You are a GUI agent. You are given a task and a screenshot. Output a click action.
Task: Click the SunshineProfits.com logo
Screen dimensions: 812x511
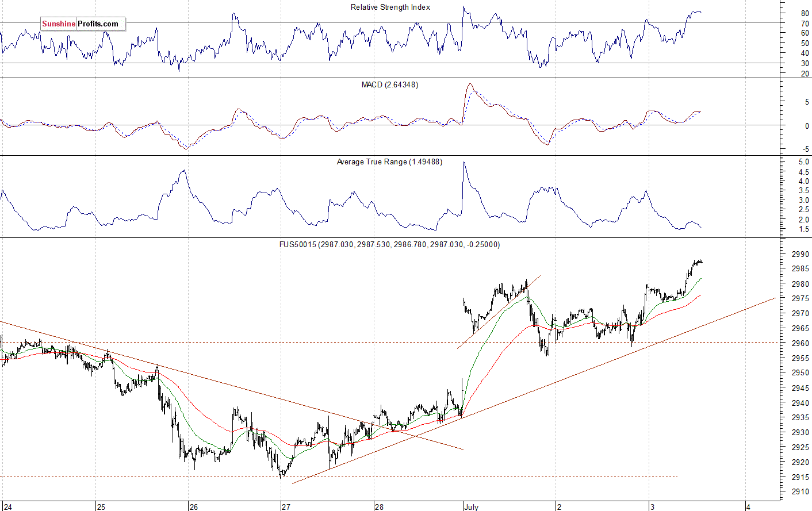pos(83,24)
